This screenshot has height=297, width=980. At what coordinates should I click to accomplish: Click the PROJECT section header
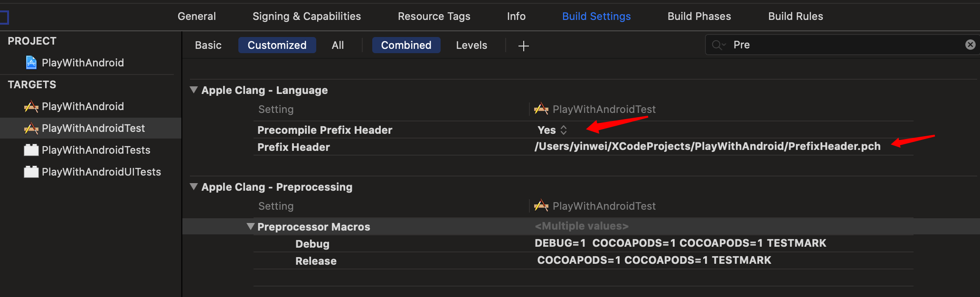coord(32,41)
